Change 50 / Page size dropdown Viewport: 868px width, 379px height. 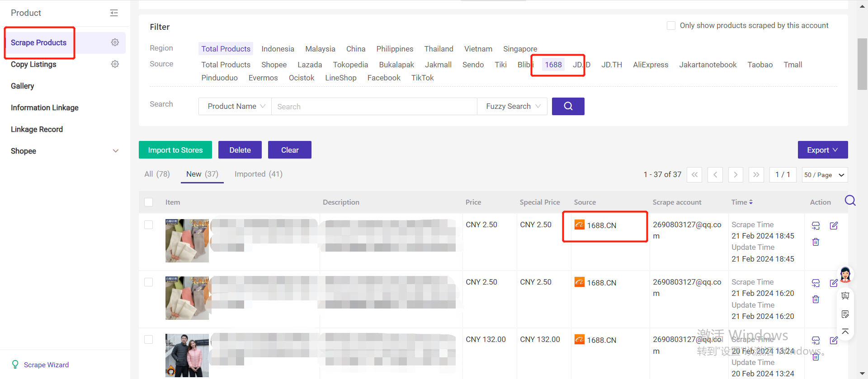pyautogui.click(x=825, y=175)
